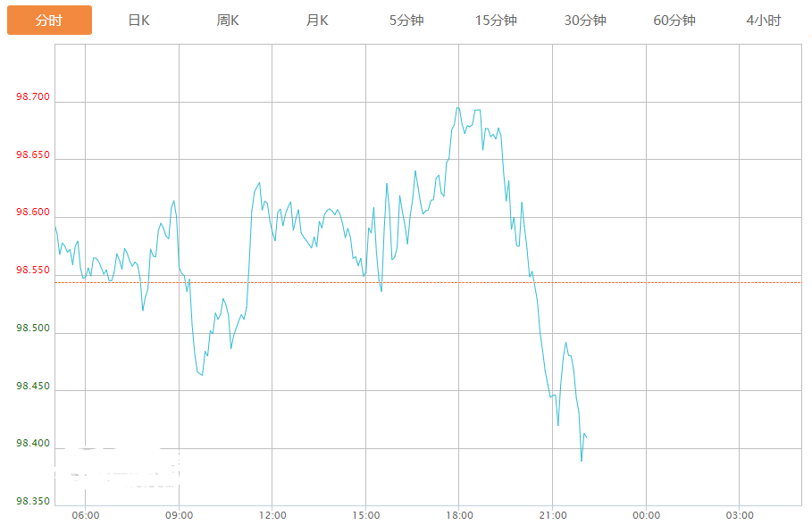Viewport: 812px width, 525px height.
Task: Click the 98.700 price axis label
Action: [33, 96]
